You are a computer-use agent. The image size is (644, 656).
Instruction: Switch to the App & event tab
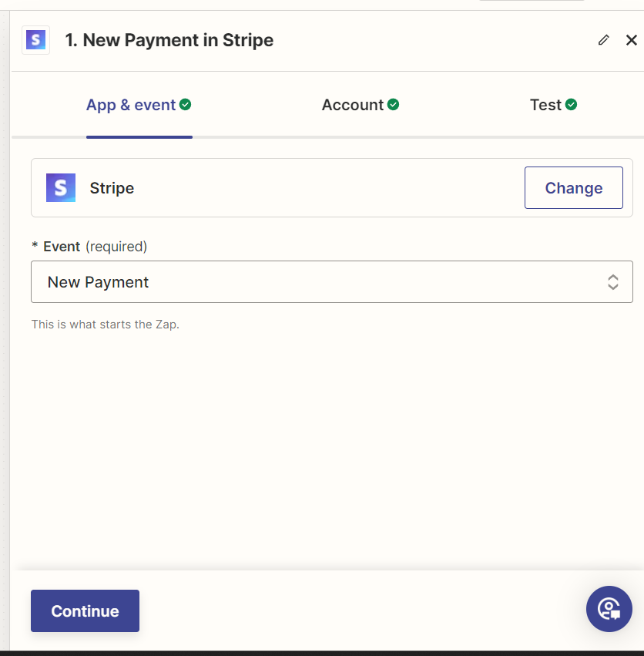[x=131, y=105]
